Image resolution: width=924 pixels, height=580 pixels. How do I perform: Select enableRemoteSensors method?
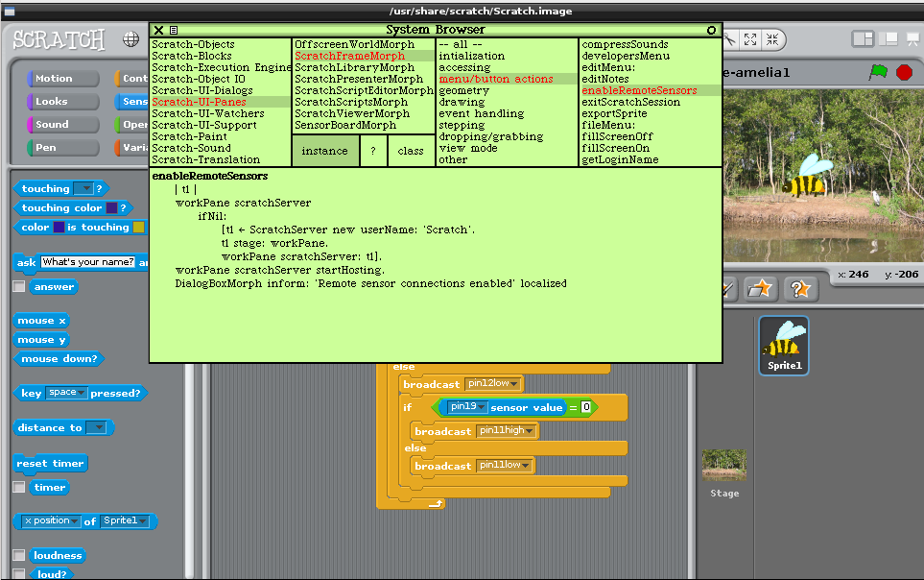[x=651, y=90]
